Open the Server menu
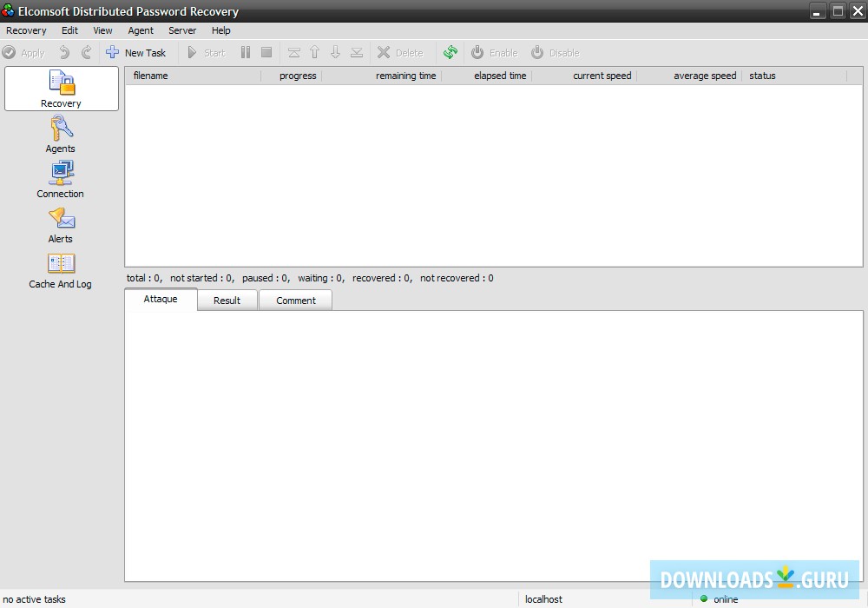Viewport: 868px width, 608px height. tap(182, 30)
